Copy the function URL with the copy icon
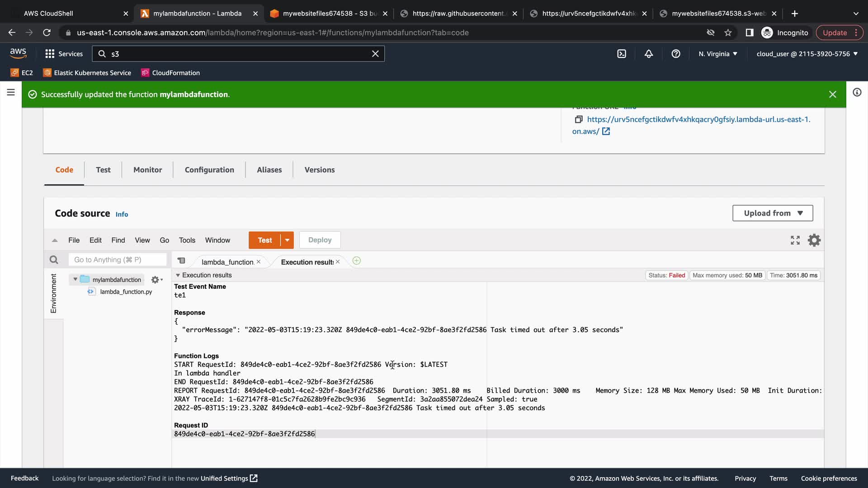The width and height of the screenshot is (868, 488). click(578, 119)
